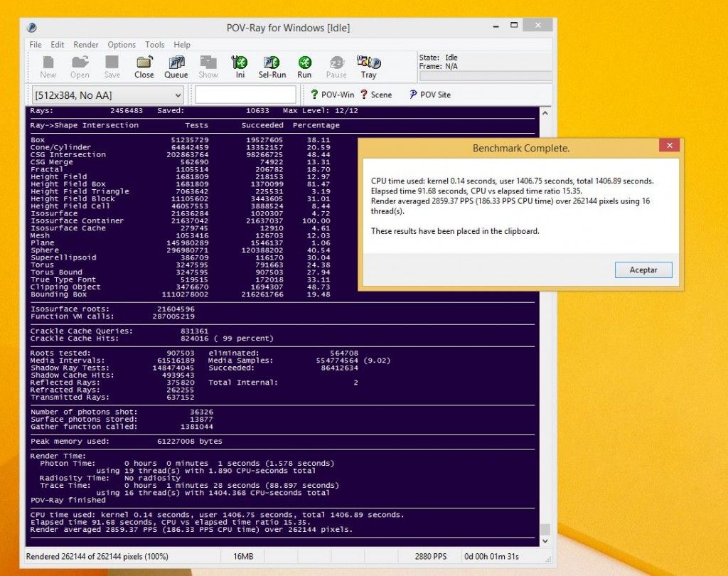Click the '2880 PPS' status bar value
Viewport: 728px width, 576px height.
tap(430, 557)
